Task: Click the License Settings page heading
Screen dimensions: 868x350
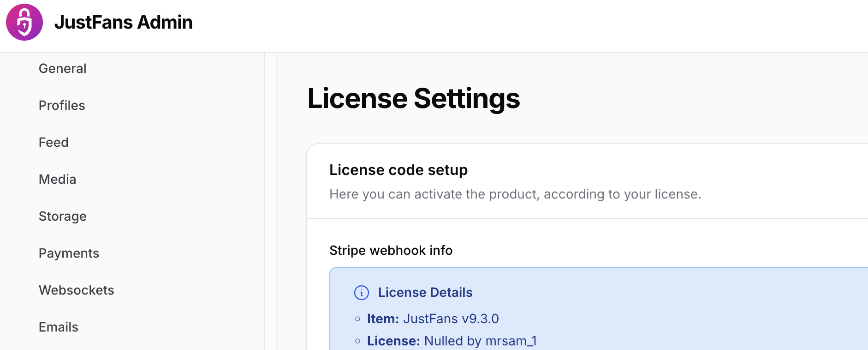Action: (x=414, y=98)
